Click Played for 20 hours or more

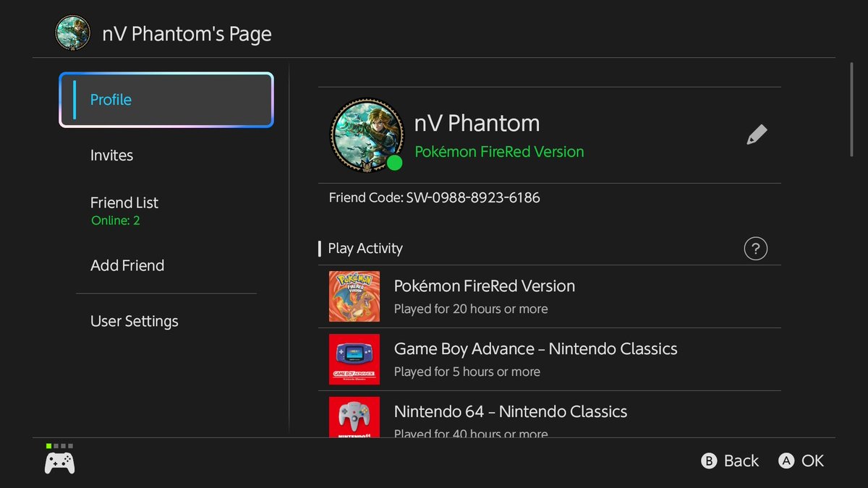(471, 309)
